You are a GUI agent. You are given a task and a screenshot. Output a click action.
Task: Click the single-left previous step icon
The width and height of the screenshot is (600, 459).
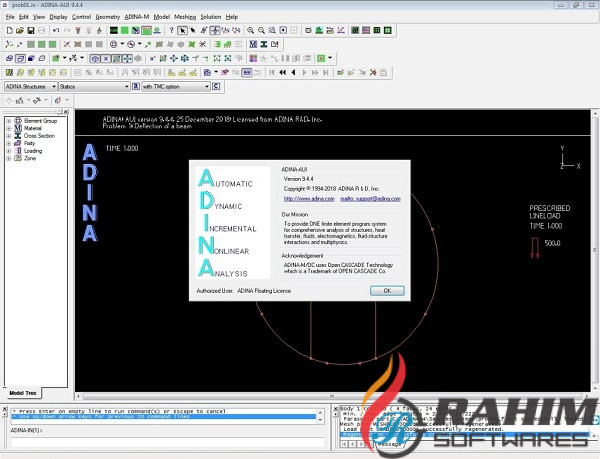(293, 72)
